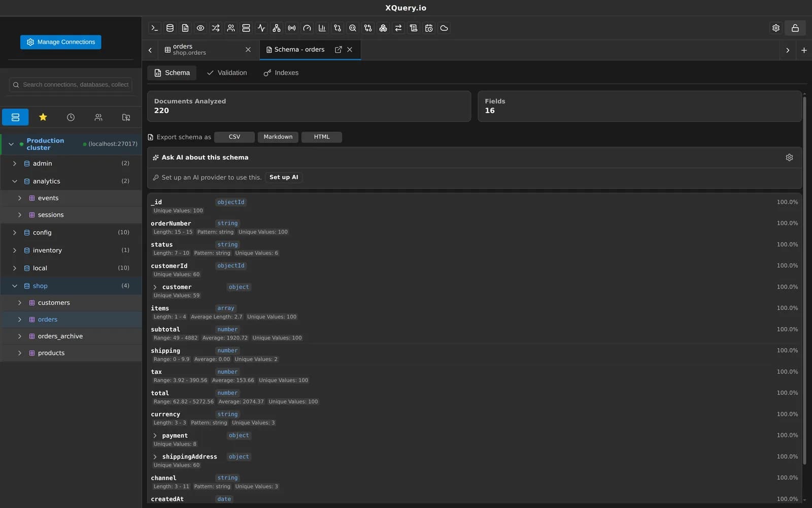Click the eye icon in top toolbar

200,28
